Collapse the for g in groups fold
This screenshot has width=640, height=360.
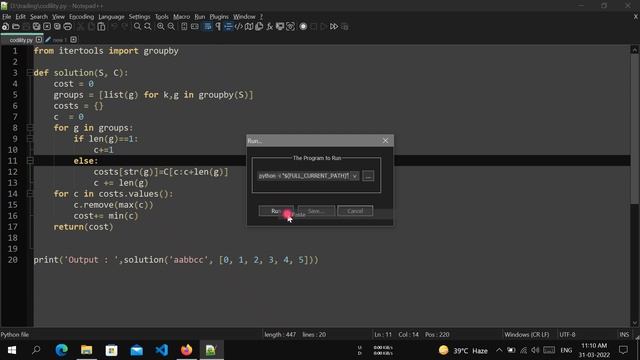[29, 128]
